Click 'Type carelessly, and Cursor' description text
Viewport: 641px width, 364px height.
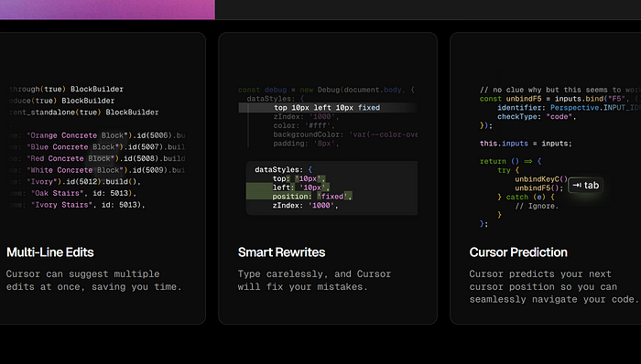tap(314, 281)
